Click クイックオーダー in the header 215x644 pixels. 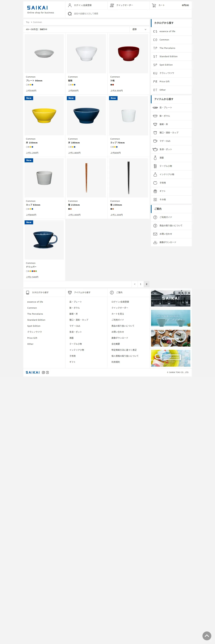125,5
